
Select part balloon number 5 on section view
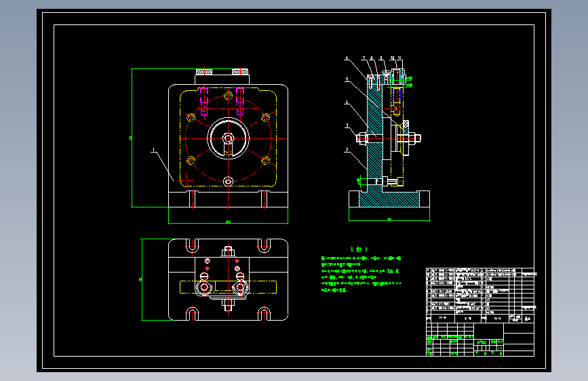[347, 79]
